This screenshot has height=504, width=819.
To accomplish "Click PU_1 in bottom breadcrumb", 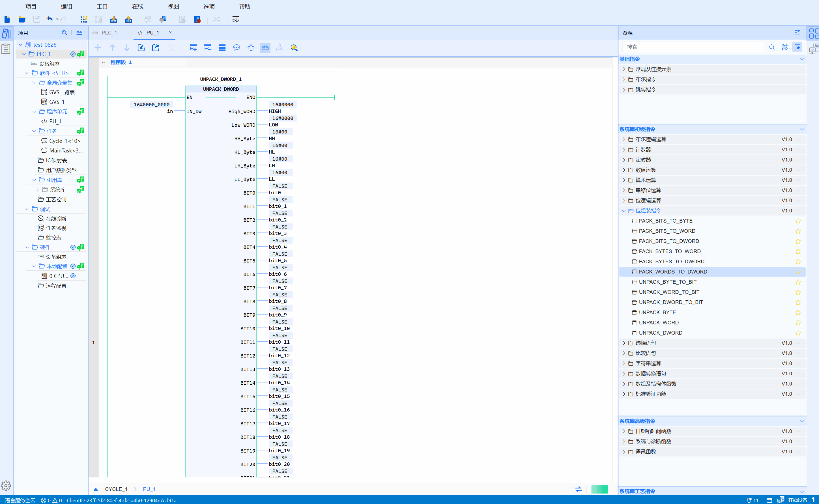I will click(x=149, y=489).
